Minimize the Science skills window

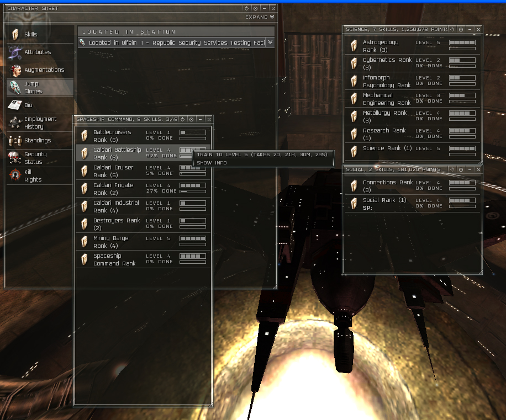click(470, 29)
